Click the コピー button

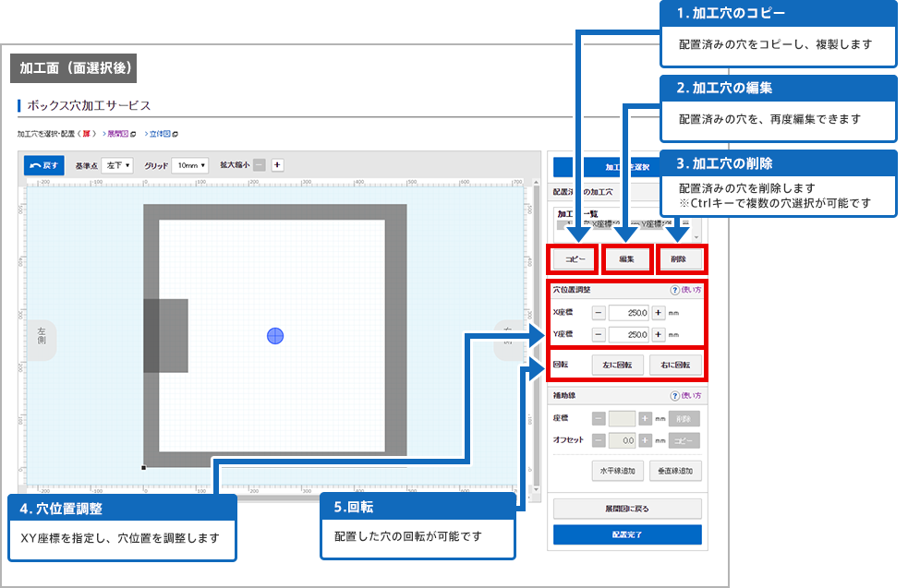(x=575, y=259)
